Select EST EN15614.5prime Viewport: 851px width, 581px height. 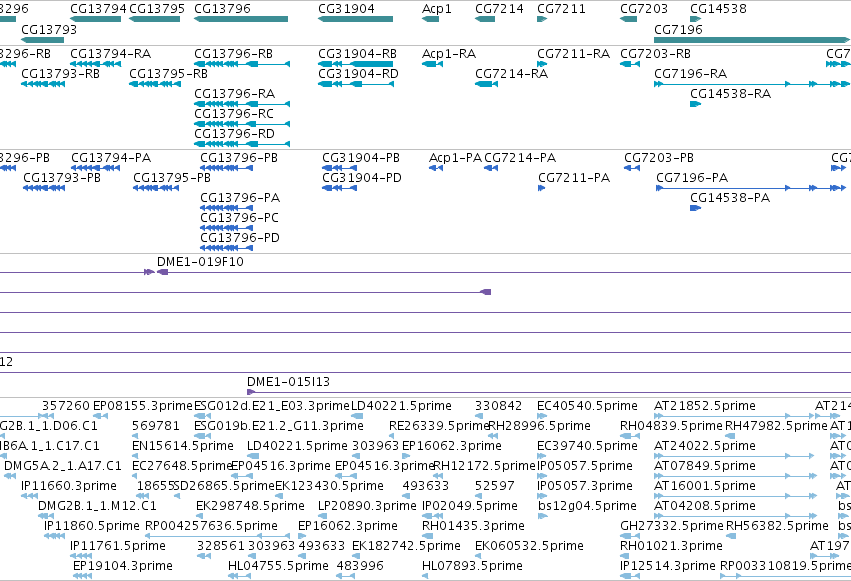pyautogui.click(x=183, y=446)
